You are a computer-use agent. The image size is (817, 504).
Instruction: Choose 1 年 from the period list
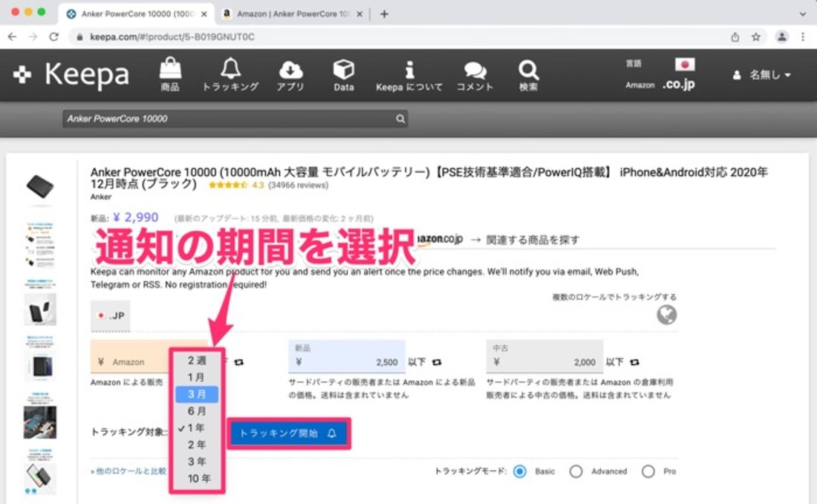point(197,428)
